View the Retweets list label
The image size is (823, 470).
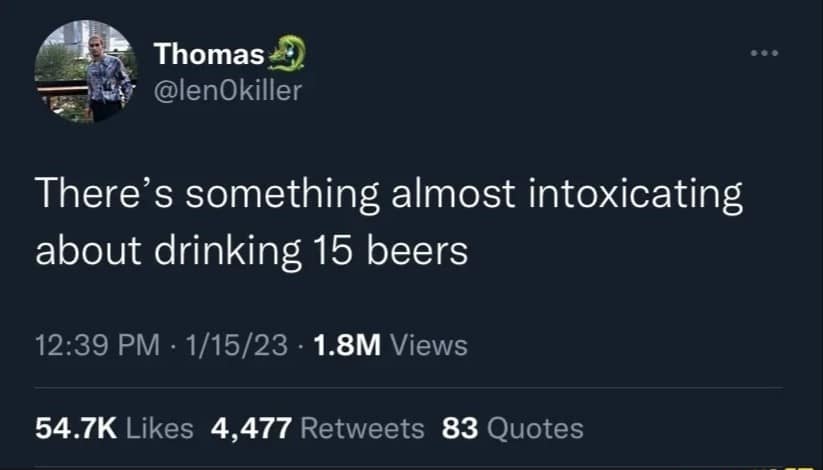(362, 428)
